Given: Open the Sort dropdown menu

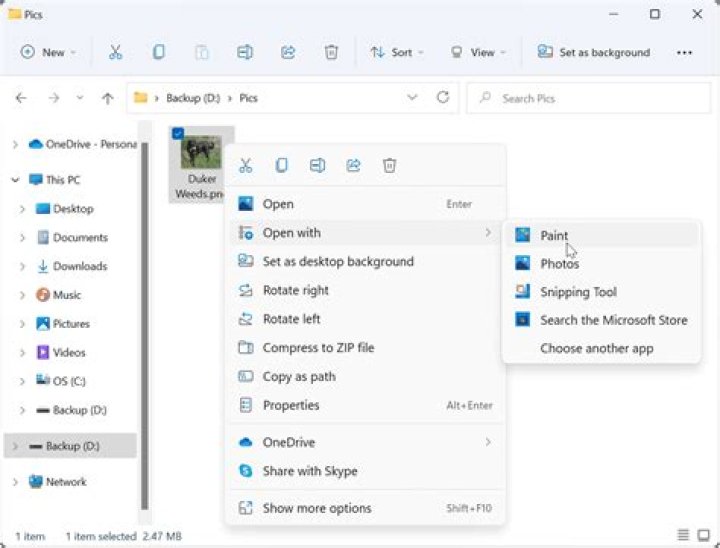Looking at the screenshot, I should [x=397, y=52].
